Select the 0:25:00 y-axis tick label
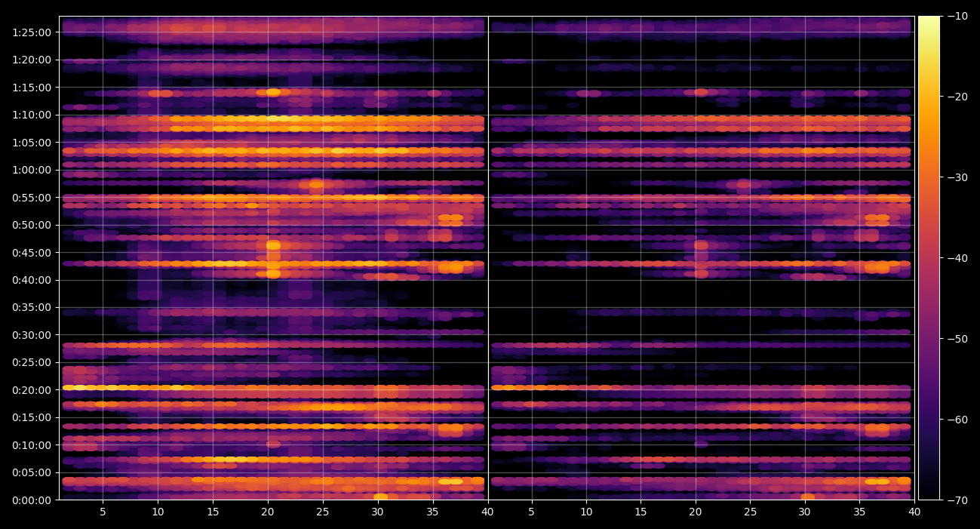 click(x=32, y=362)
